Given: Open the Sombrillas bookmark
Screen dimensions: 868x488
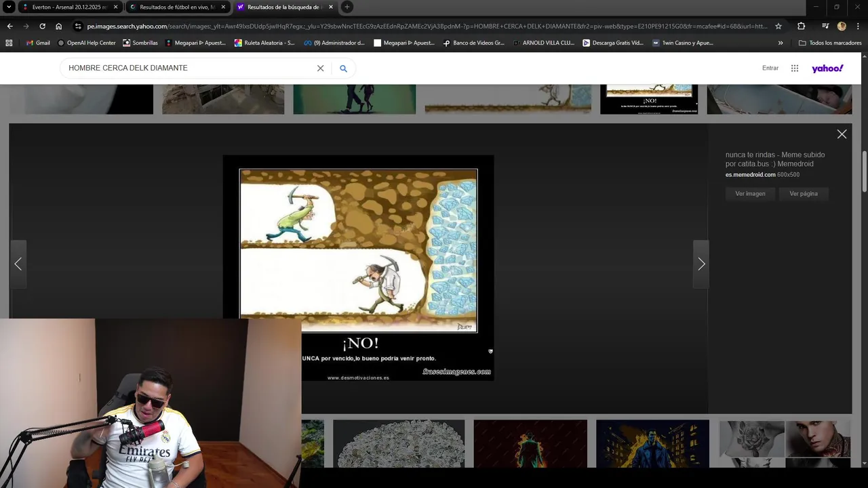Looking at the screenshot, I should coord(140,43).
